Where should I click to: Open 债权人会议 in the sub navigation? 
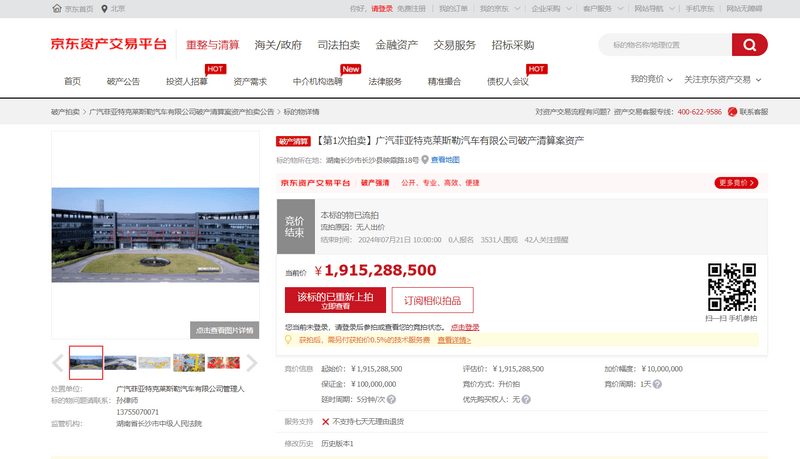click(508, 81)
